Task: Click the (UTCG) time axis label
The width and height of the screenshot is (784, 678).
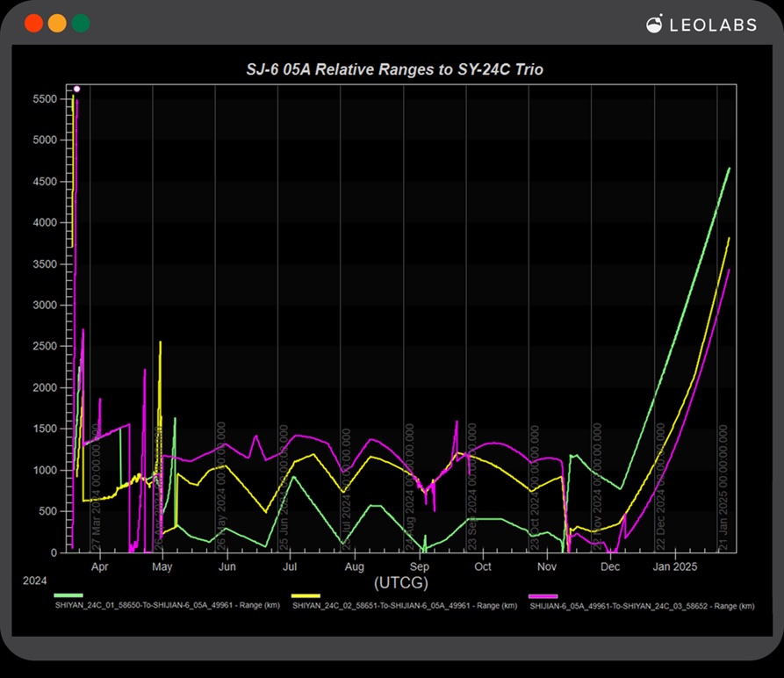Action: tap(400, 583)
